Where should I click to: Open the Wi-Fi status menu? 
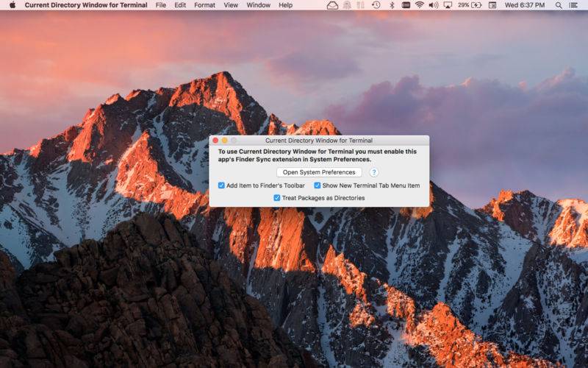(420, 5)
